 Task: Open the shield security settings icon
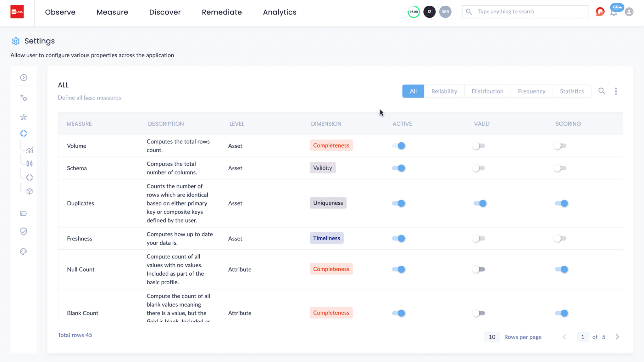[24, 232]
